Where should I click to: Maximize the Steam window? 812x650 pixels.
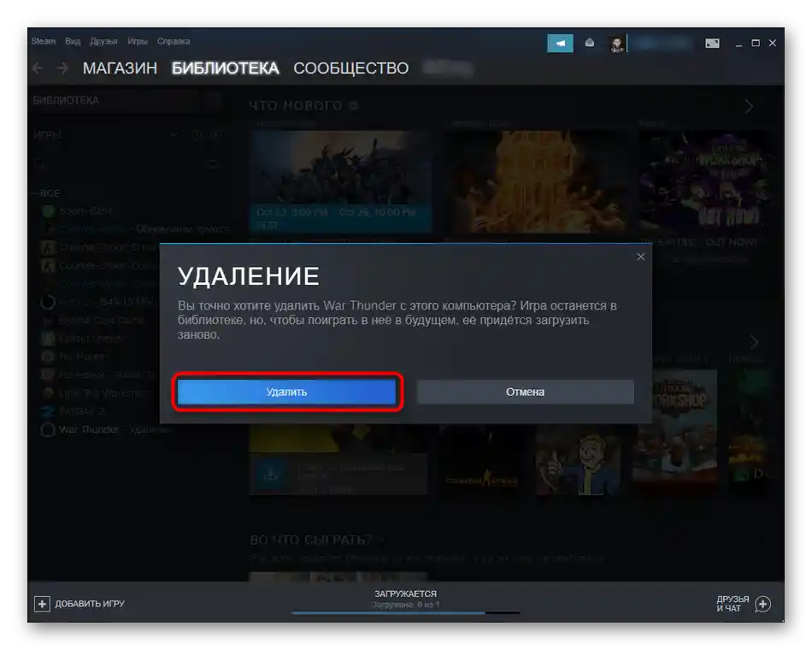tap(756, 43)
